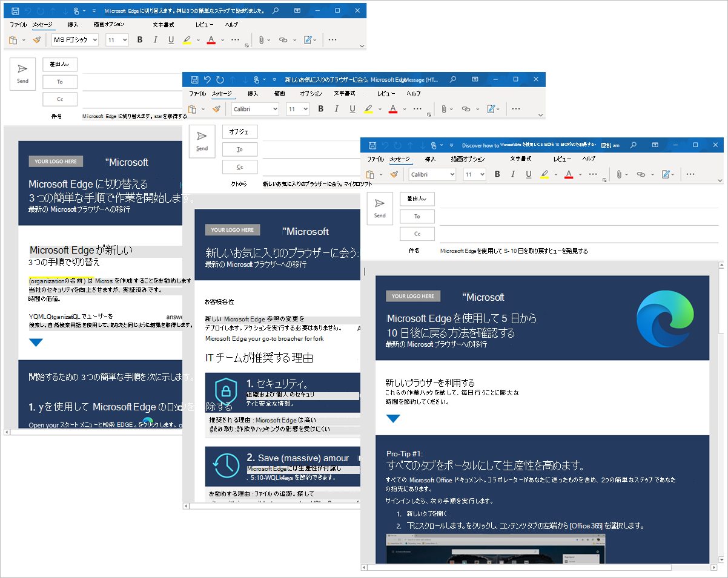728x578 pixels.
Task: Open 挿入 tab in front window
Action: tap(431, 159)
